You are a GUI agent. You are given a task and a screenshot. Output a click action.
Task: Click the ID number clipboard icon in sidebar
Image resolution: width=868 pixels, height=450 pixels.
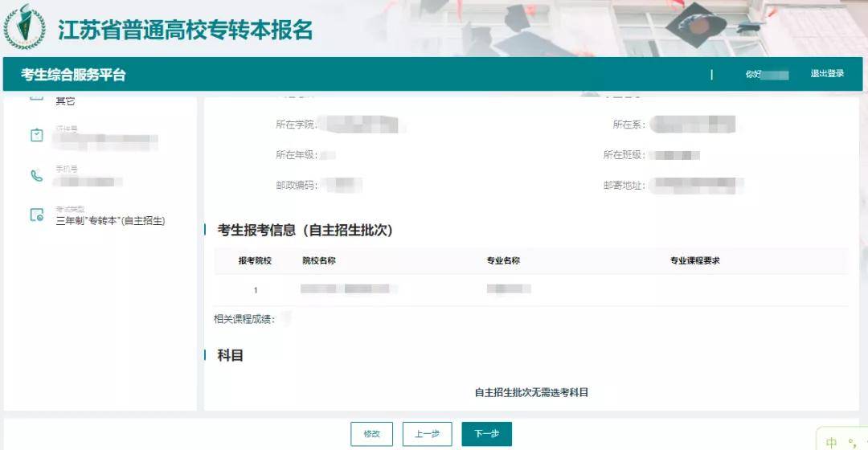click(36, 135)
